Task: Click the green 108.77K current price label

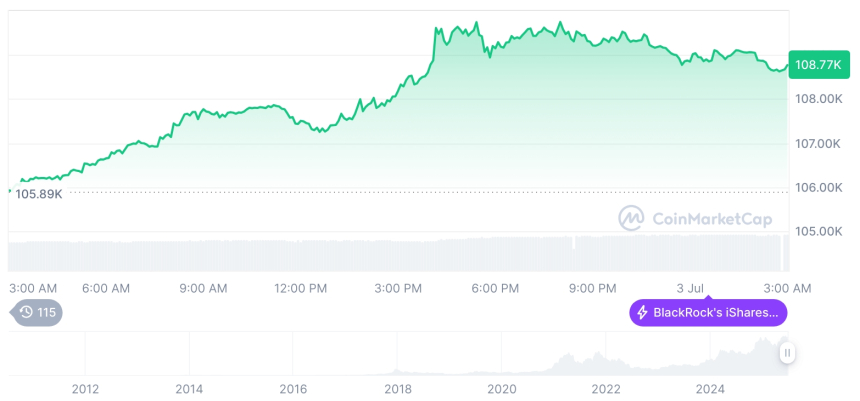Action: pyautogui.click(x=818, y=65)
